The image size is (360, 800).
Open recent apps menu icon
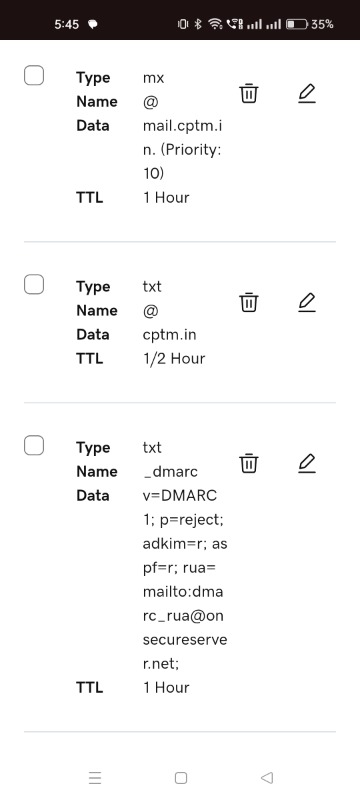(x=95, y=778)
